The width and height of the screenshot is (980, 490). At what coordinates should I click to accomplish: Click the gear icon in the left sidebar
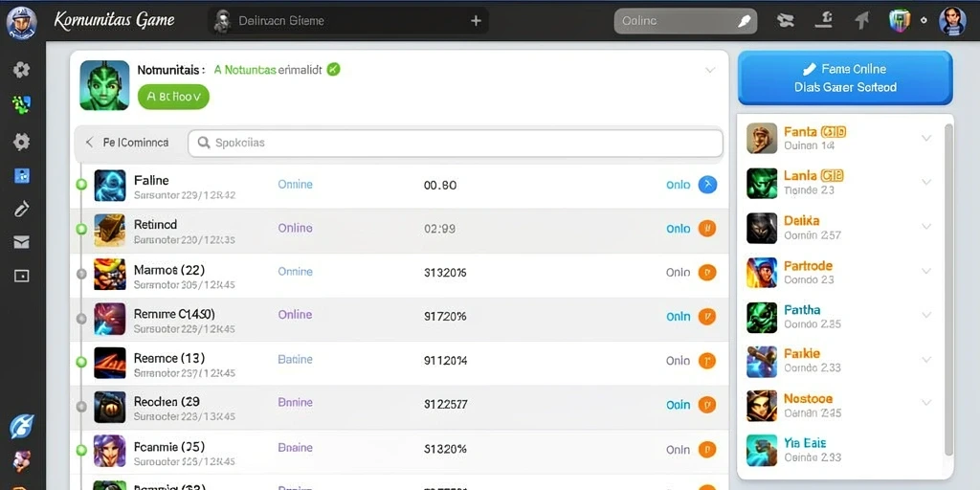point(21,142)
